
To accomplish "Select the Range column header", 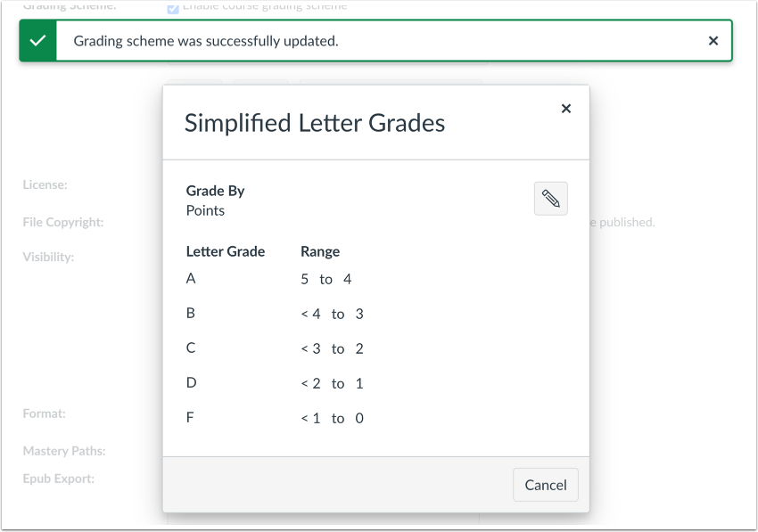I will pyautogui.click(x=319, y=251).
